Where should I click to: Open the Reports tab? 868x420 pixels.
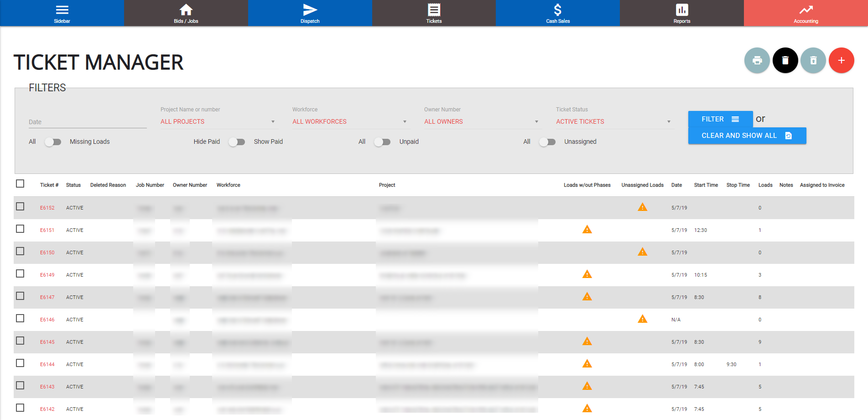[681, 13]
